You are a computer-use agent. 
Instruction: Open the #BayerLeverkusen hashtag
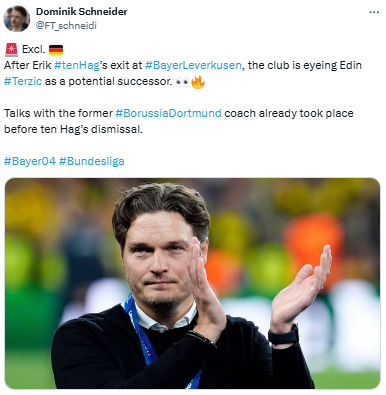coord(193,65)
